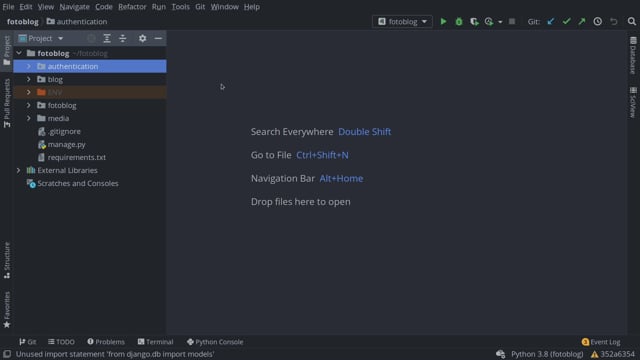Open the profiler dropdown arrow
The height and width of the screenshot is (360, 640).
500,22
